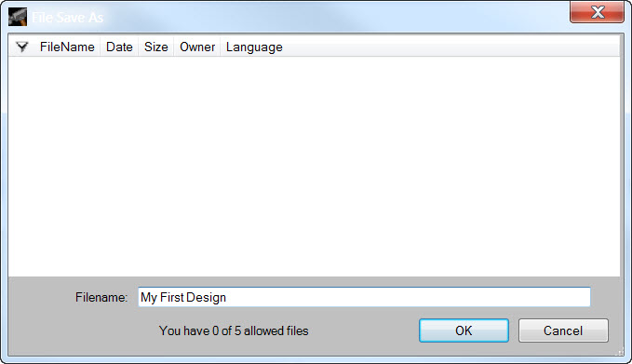
Task: Close the File Save As dialog
Action: (597, 12)
